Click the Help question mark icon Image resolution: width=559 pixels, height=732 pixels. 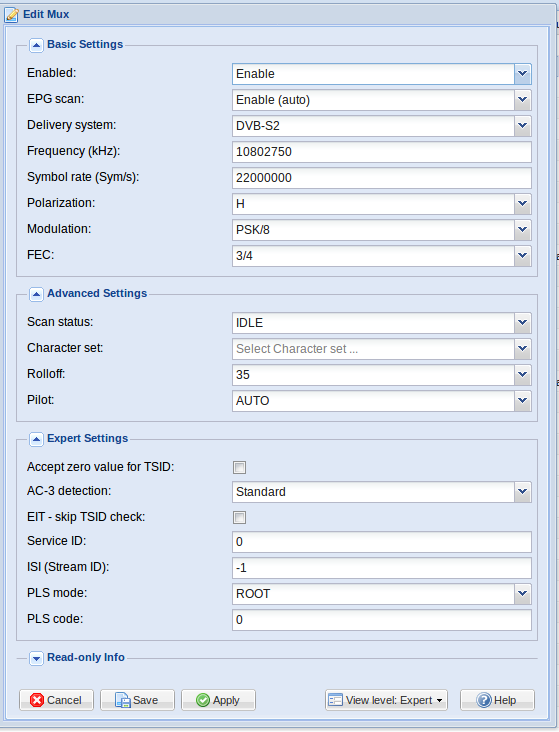[484, 700]
